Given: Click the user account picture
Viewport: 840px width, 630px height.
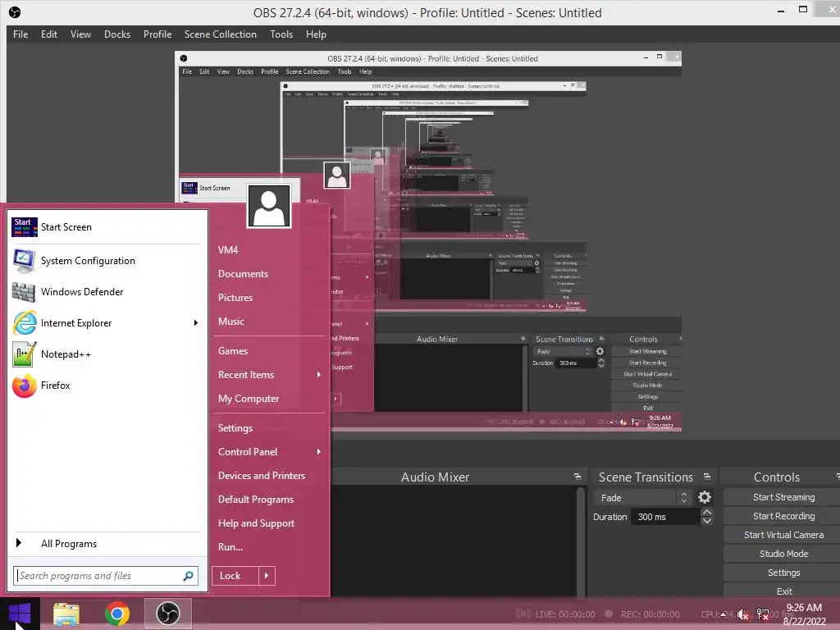Looking at the screenshot, I should [269, 206].
